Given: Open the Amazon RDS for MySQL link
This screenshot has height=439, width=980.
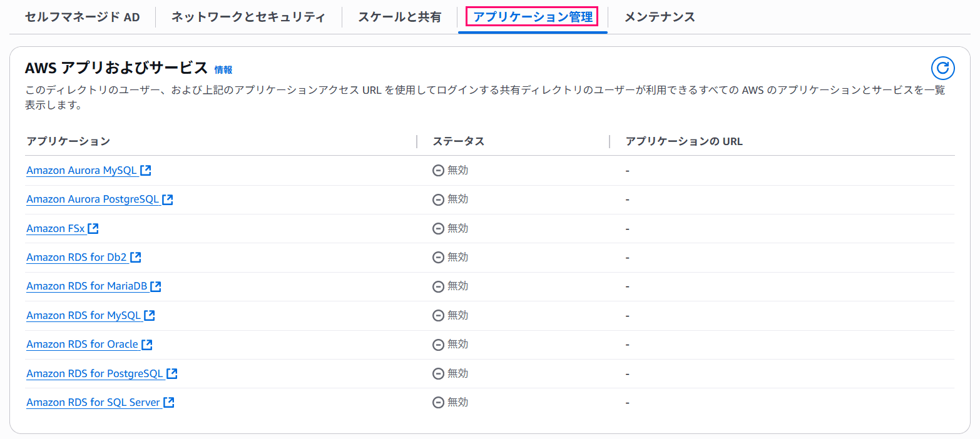Looking at the screenshot, I should point(84,316).
